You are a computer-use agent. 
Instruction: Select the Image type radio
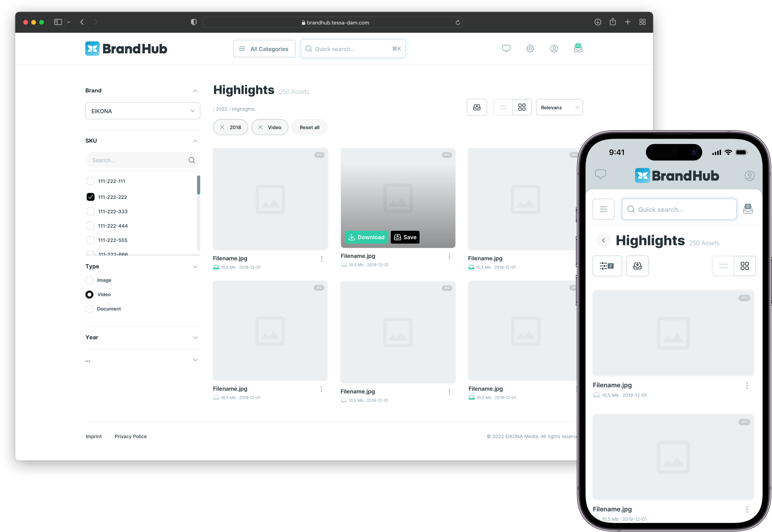click(x=89, y=280)
